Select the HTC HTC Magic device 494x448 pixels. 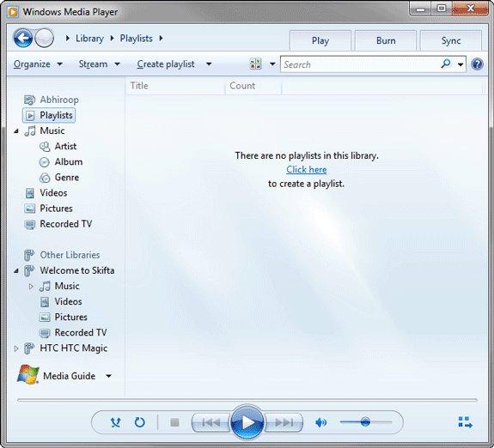point(73,348)
